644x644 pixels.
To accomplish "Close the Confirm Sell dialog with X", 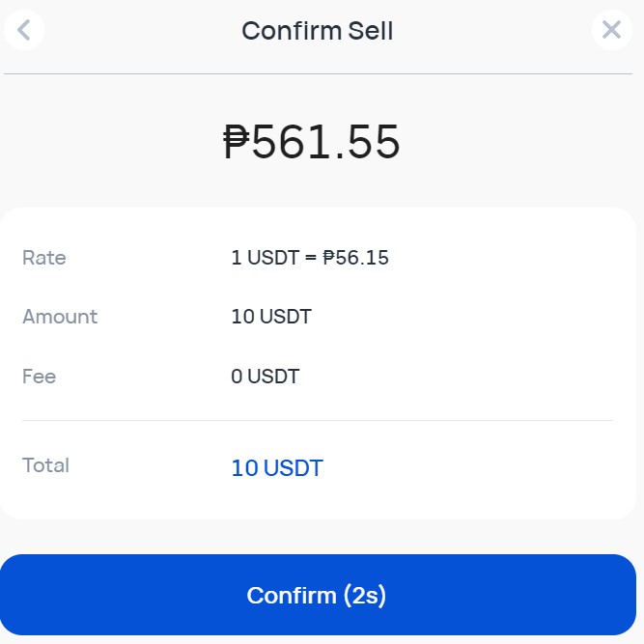I will [x=611, y=30].
